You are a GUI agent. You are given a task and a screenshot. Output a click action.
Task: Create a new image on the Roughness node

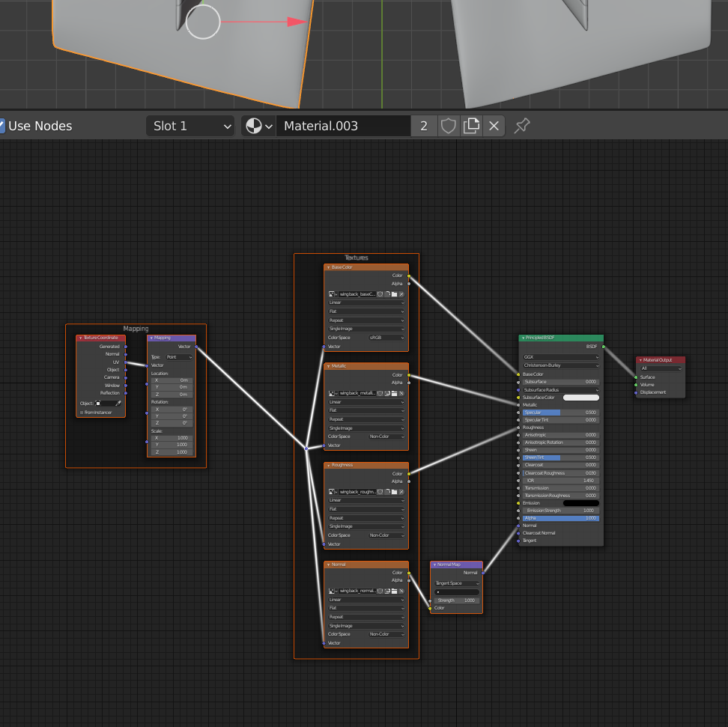387,492
